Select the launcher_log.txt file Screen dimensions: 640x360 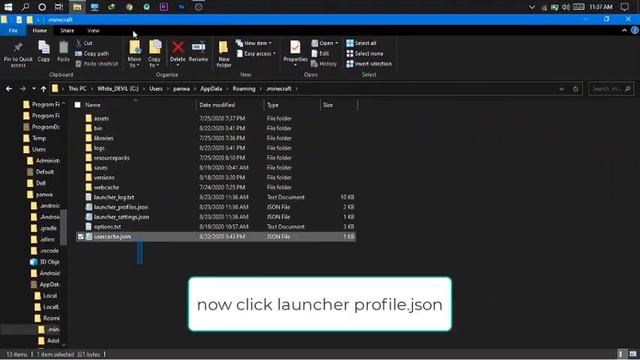click(114, 197)
